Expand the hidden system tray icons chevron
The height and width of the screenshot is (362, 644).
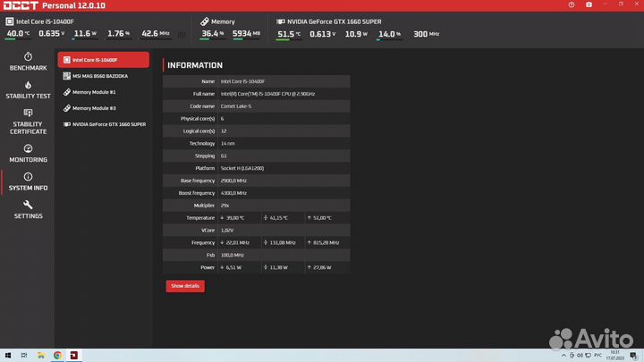(563, 356)
